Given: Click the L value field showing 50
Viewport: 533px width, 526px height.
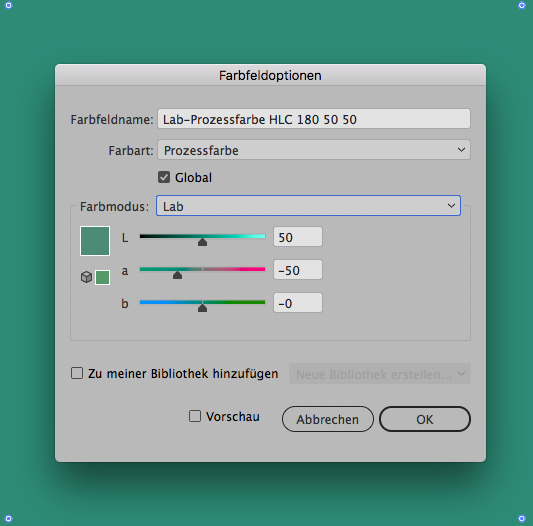Looking at the screenshot, I should [298, 237].
